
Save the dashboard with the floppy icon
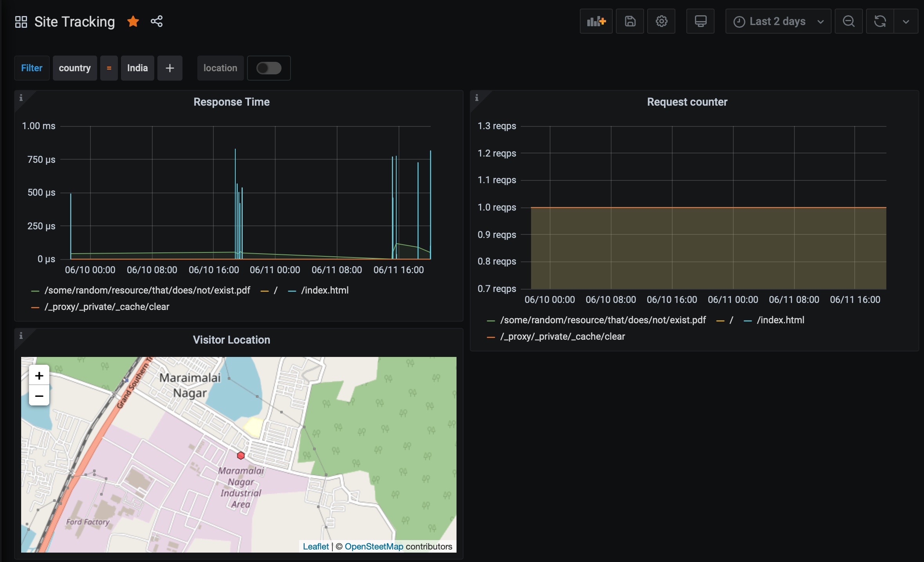[x=630, y=21]
